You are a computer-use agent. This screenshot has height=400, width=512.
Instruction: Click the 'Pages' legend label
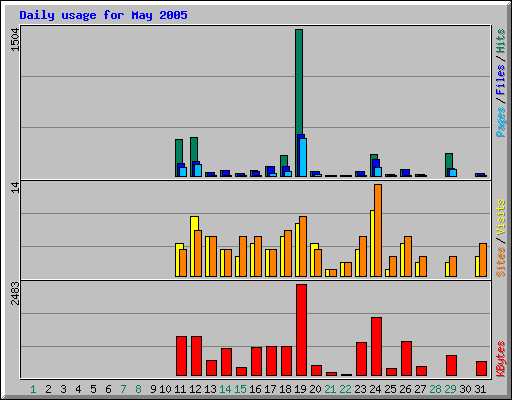(x=500, y=122)
